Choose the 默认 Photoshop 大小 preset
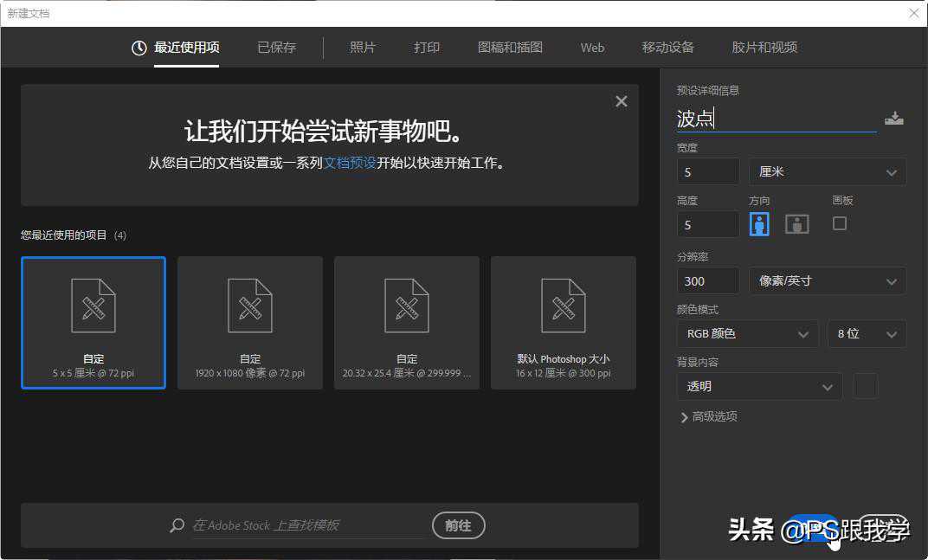 pyautogui.click(x=564, y=323)
